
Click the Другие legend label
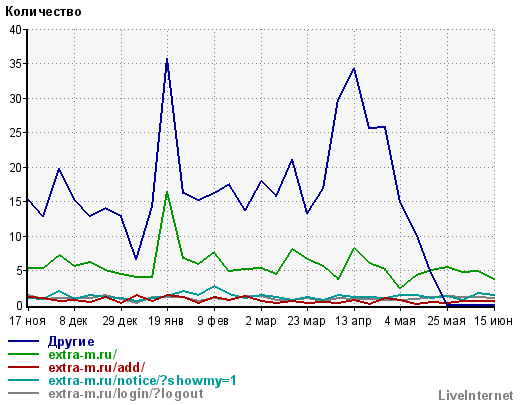[x=71, y=342]
